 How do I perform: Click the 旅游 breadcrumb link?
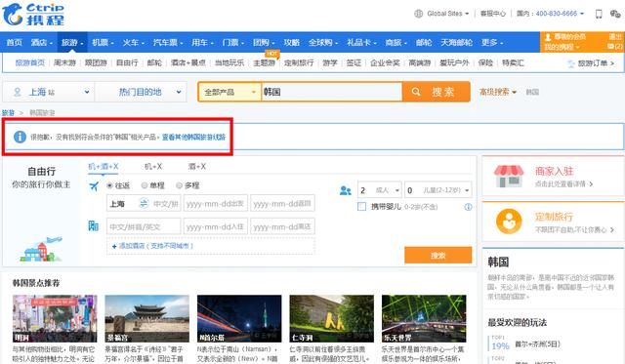pyautogui.click(x=8, y=112)
